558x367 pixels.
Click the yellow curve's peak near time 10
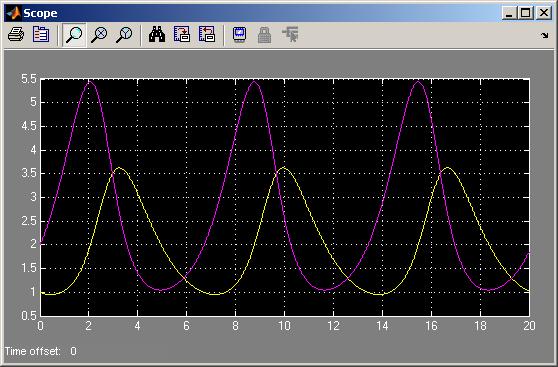284,168
